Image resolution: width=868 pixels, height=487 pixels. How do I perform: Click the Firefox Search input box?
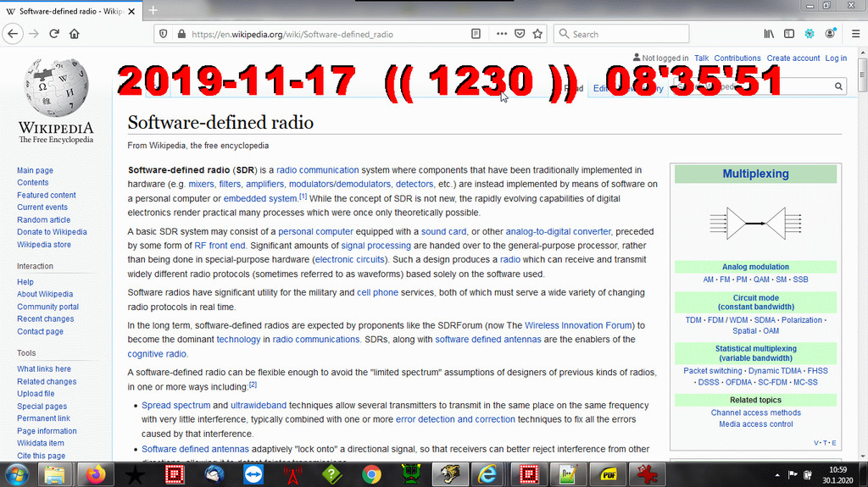click(627, 34)
